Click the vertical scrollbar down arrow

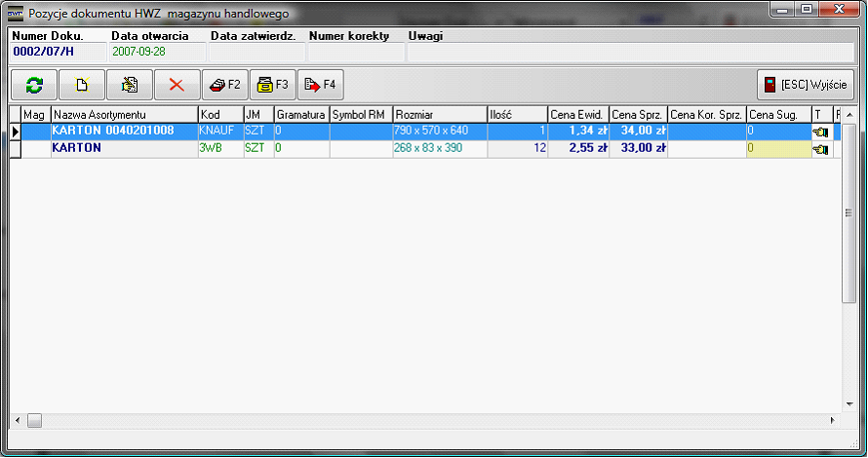click(848, 404)
